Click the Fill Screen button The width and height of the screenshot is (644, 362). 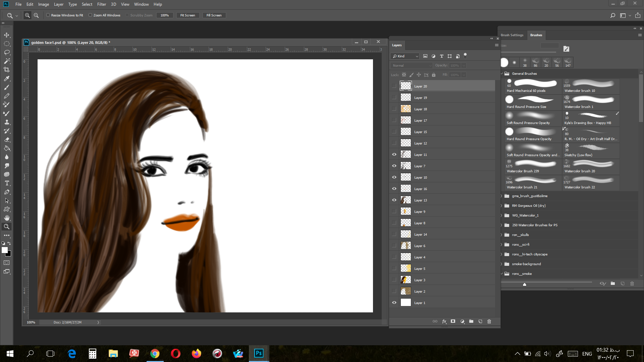point(214,15)
